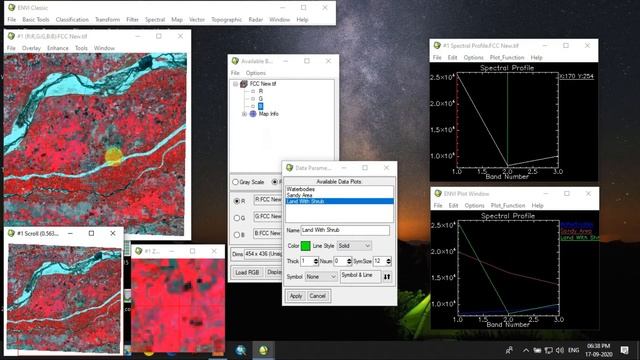Click the Cancel button in Data Parameters

point(317,296)
